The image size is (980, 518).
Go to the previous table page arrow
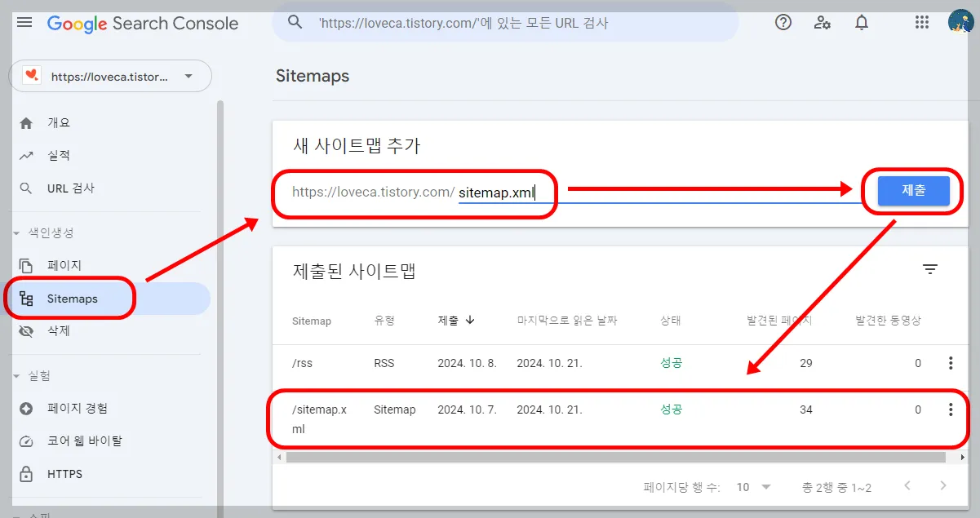907,486
